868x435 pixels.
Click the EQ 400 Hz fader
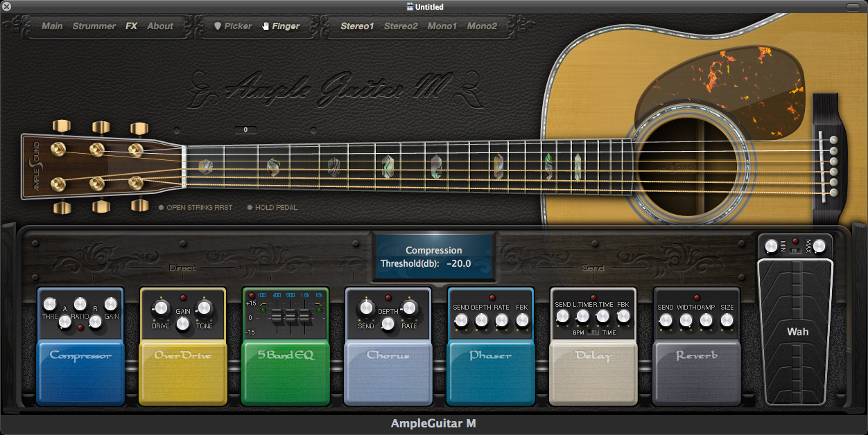[x=277, y=317]
